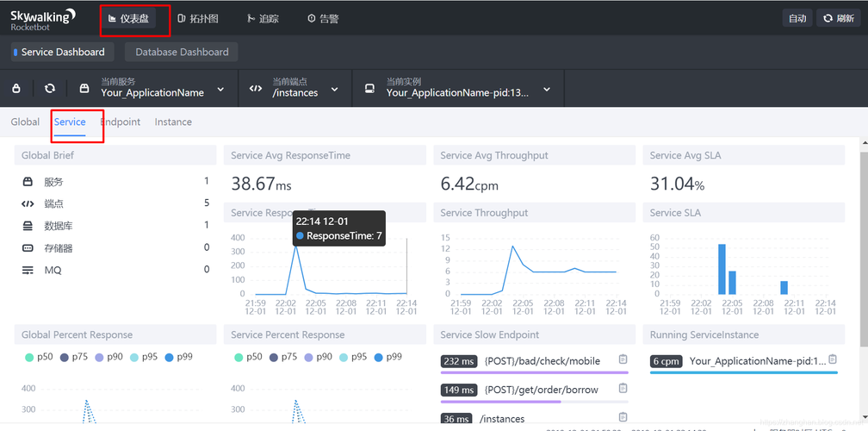Click the lock icon in the selector bar
The image size is (868, 431).
click(x=16, y=88)
